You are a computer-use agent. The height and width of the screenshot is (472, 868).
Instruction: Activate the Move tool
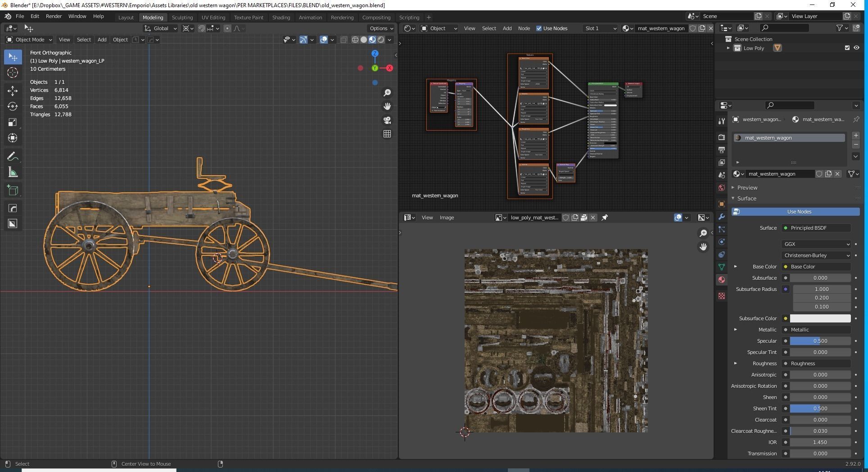[x=13, y=91]
